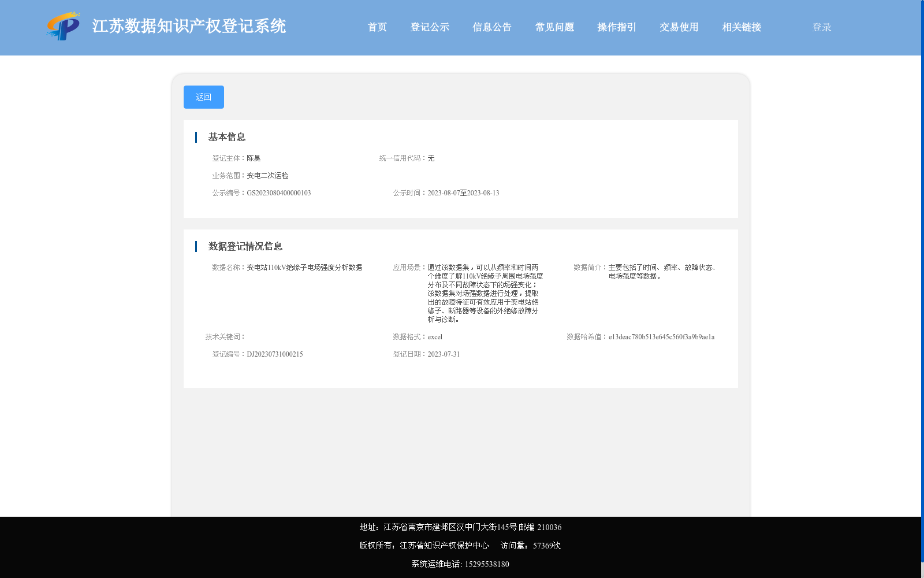Click registration date 2023-07-31
The height and width of the screenshot is (578, 924).
(444, 354)
